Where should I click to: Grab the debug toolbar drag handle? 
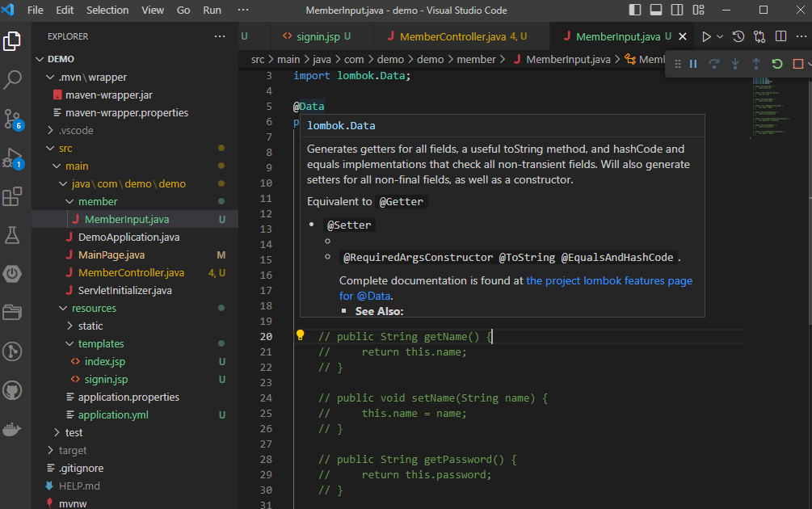[x=677, y=64]
